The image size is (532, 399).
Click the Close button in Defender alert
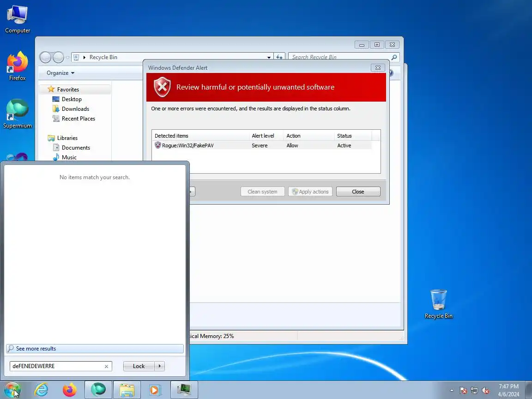[358, 192]
